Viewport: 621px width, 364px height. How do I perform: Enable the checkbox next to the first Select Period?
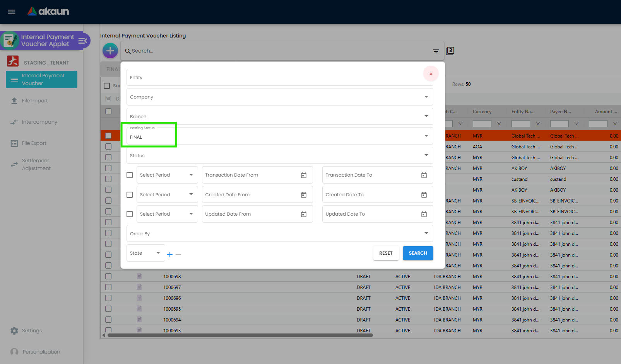pos(130,175)
